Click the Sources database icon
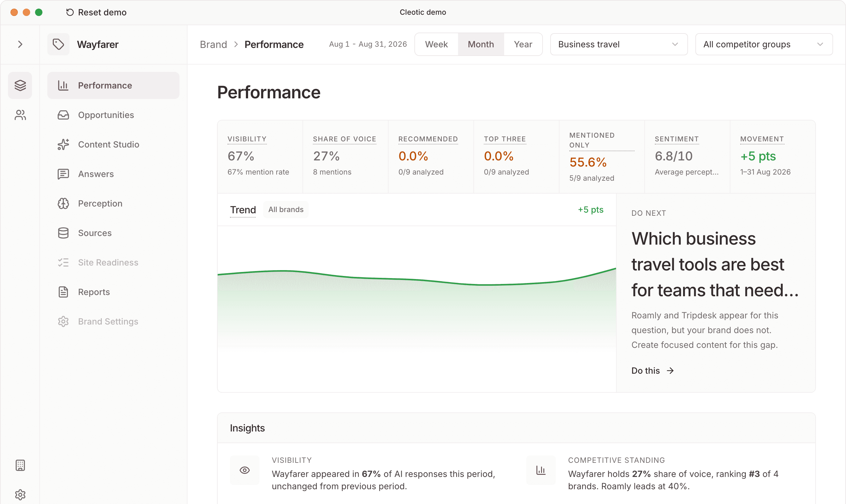The height and width of the screenshot is (504, 846). [x=63, y=233]
